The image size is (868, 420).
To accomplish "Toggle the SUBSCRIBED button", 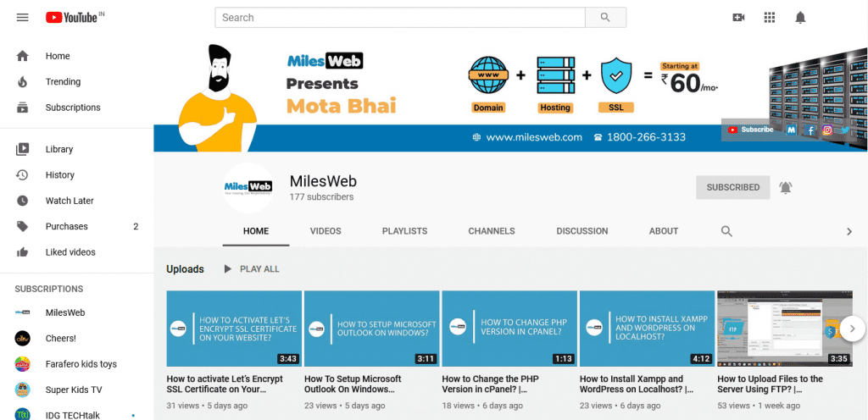I will point(733,187).
